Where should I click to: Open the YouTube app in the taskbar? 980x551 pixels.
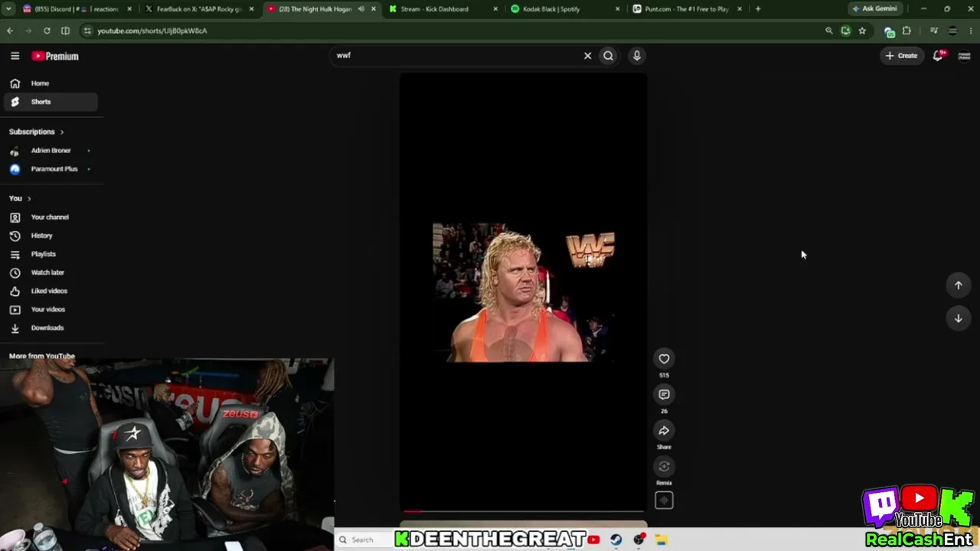pyautogui.click(x=593, y=540)
